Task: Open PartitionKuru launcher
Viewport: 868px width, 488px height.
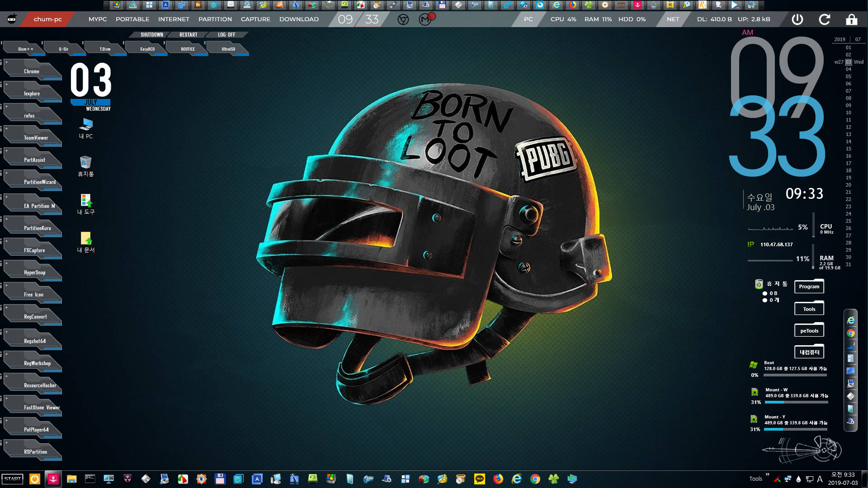Action: click(33, 227)
